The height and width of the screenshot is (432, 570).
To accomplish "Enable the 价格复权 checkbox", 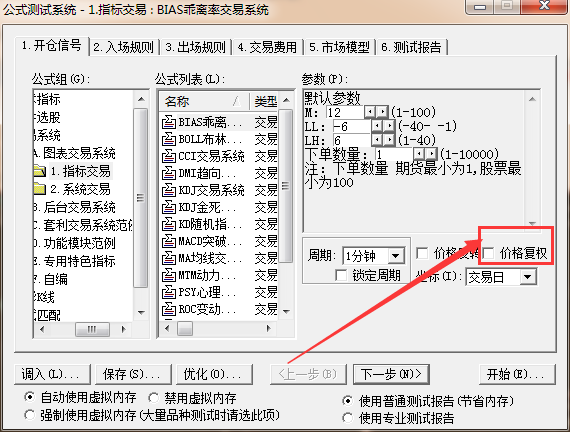I will [489, 253].
